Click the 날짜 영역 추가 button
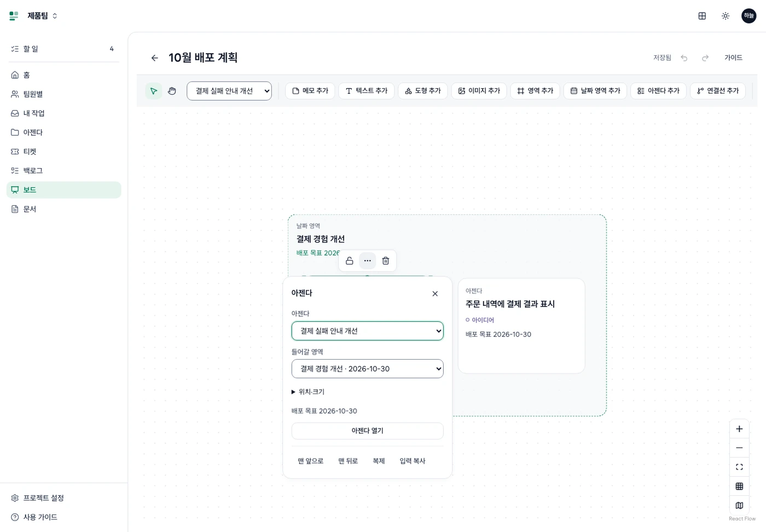 click(x=595, y=91)
